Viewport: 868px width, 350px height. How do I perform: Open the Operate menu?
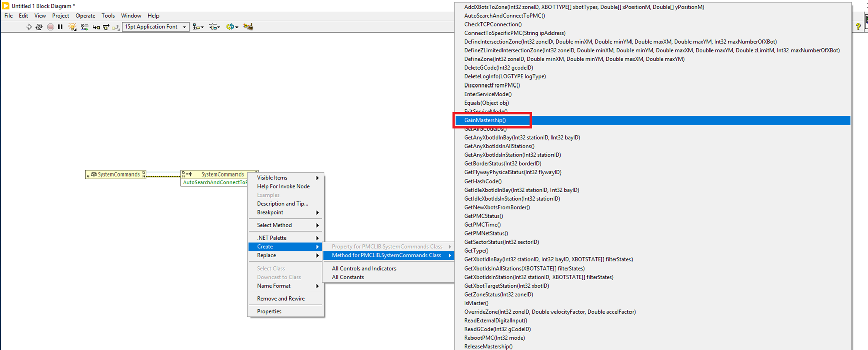pyautogui.click(x=85, y=16)
